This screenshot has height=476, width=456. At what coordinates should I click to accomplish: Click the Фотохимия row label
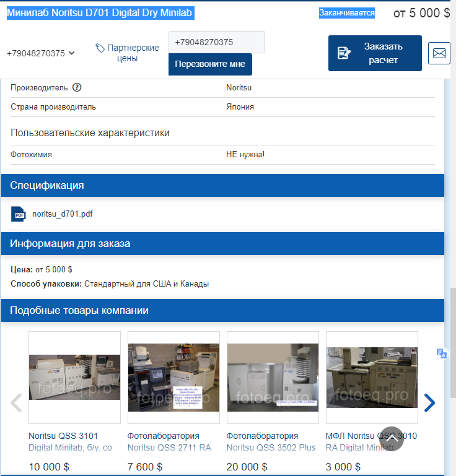point(32,155)
